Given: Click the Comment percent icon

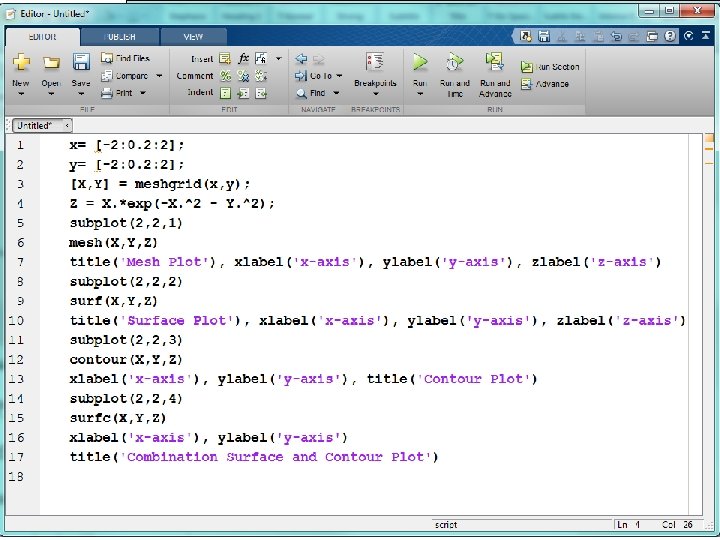Looking at the screenshot, I should pos(225,75).
